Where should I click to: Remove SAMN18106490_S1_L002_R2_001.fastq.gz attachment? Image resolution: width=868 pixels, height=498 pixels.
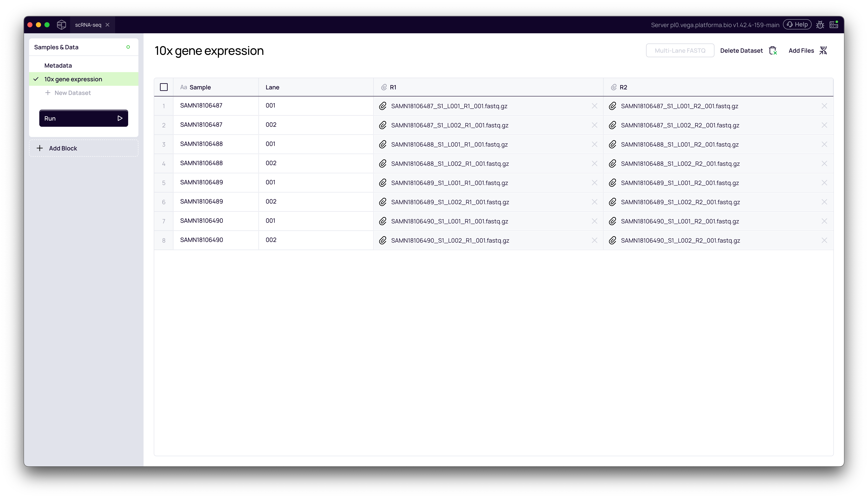click(824, 240)
